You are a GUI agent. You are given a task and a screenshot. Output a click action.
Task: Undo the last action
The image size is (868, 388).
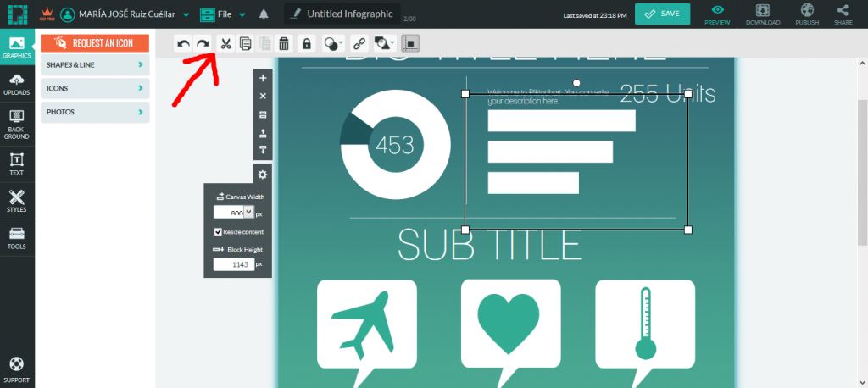pos(183,43)
